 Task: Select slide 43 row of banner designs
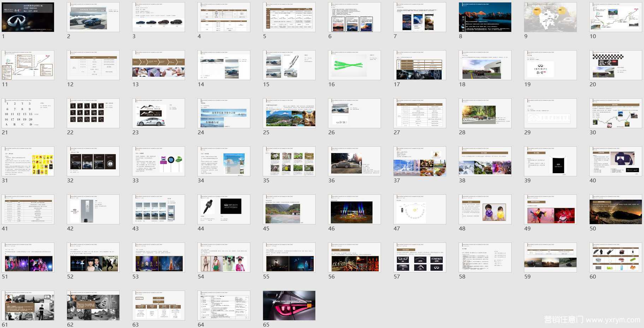coord(159,210)
